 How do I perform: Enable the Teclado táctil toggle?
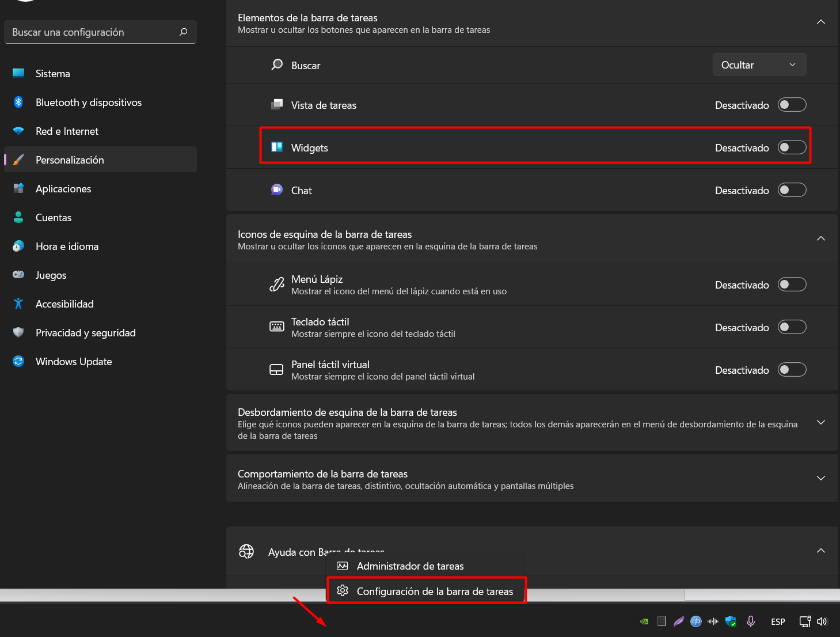(792, 327)
